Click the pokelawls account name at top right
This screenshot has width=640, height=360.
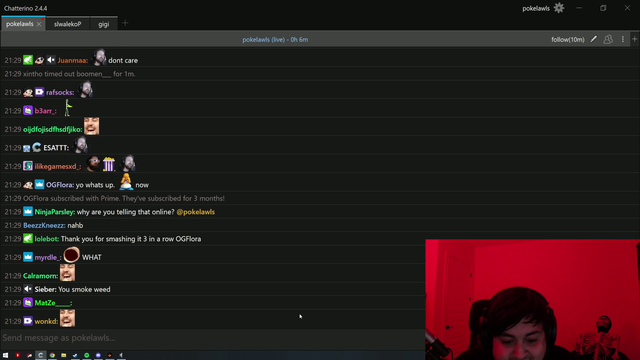(x=536, y=9)
